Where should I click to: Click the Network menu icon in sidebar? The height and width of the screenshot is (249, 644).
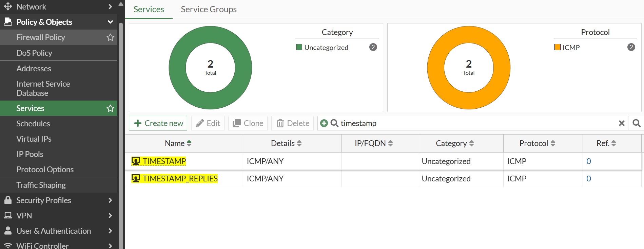tap(8, 6)
